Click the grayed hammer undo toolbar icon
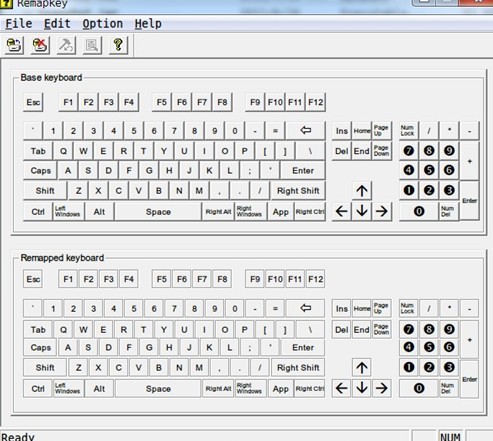Viewport: 493px width, 441px height. click(66, 45)
